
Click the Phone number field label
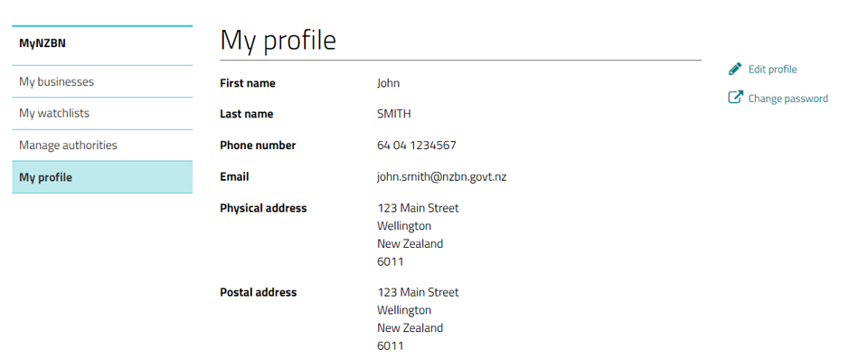(258, 146)
